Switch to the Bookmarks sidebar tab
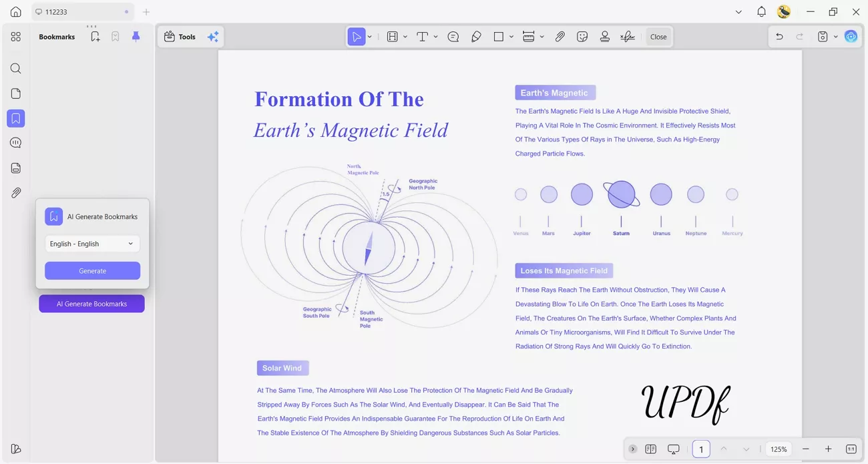This screenshot has height=464, width=868. pos(15,118)
